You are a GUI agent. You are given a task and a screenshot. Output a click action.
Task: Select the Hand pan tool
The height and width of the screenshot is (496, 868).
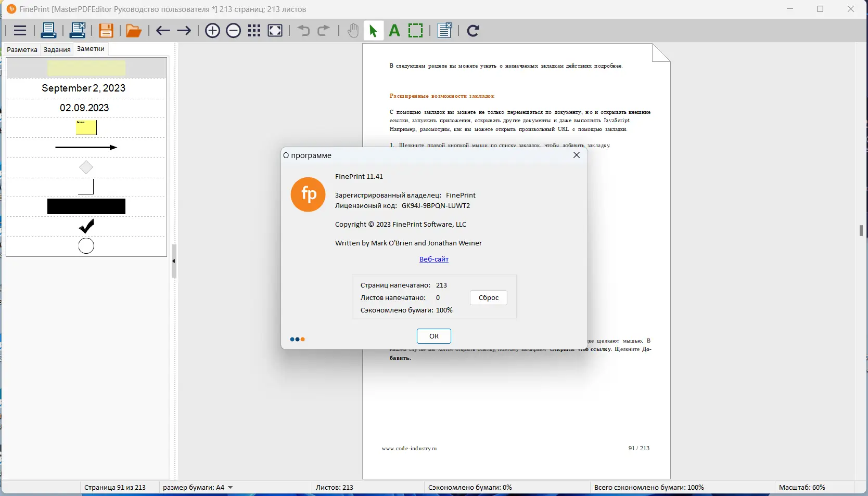[353, 31]
